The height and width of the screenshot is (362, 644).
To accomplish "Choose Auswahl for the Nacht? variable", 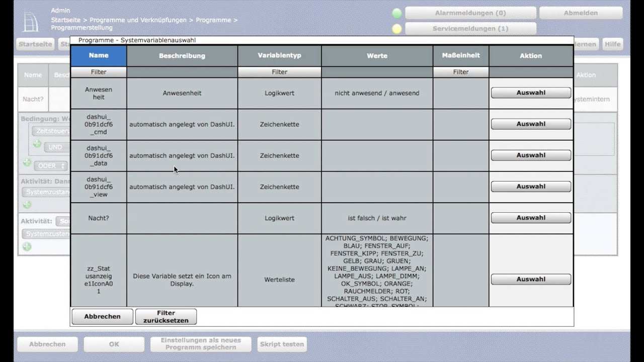I will (531, 218).
